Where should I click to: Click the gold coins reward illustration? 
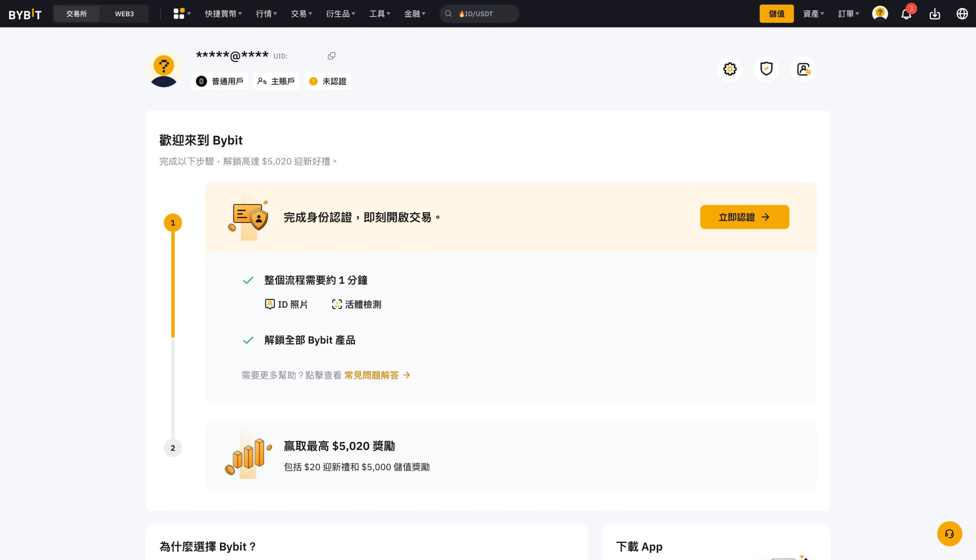pos(249,455)
